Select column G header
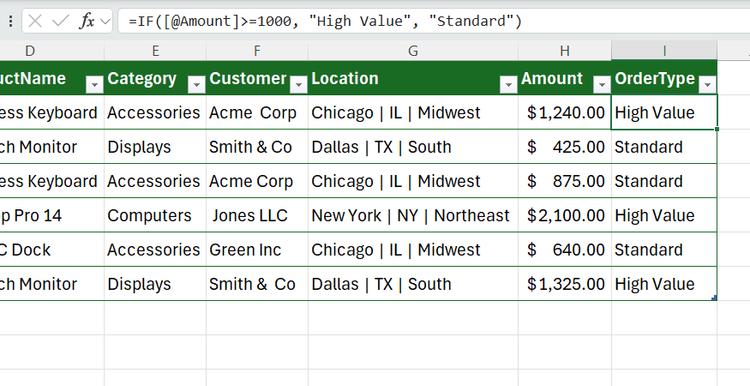This screenshot has width=750, height=386. pyautogui.click(x=413, y=51)
